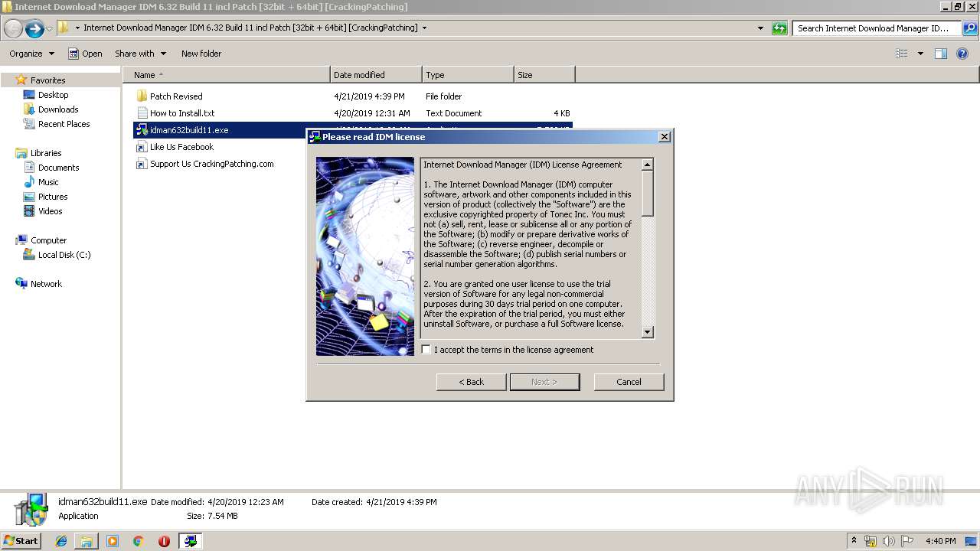Screen dimensions: 980x551
Task: Open Downloads in navigation pane
Action: click(58, 109)
